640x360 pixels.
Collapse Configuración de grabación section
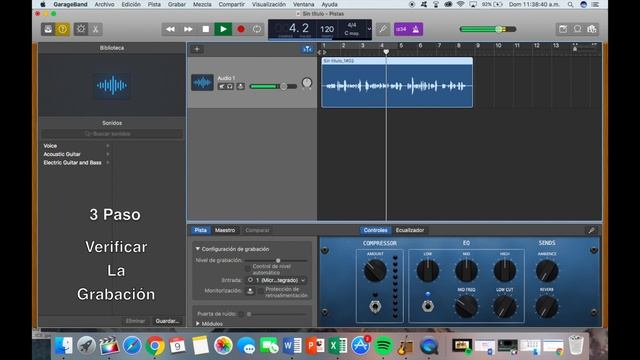pos(198,249)
